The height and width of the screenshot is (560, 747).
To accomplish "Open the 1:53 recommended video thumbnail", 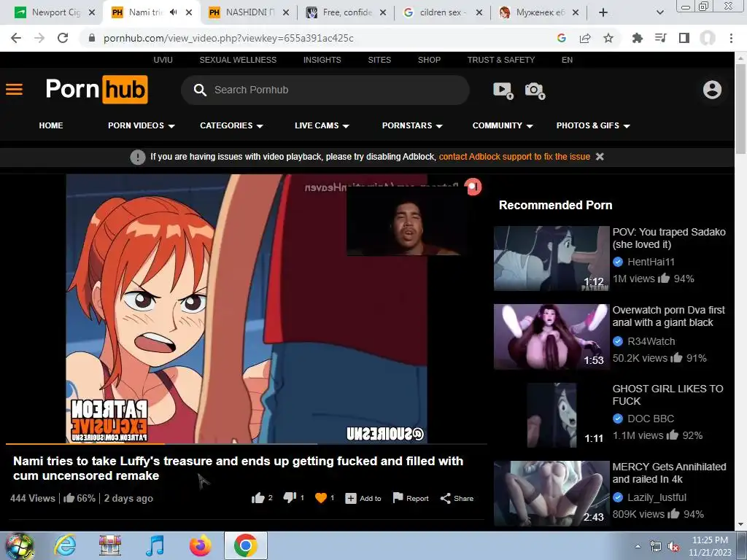I will [551, 337].
